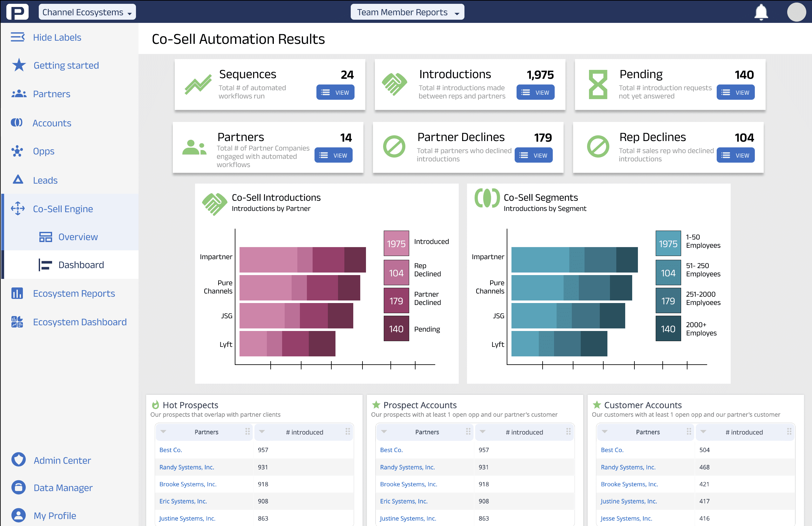Click the Co-Sell Engine icon in sidebar
Image resolution: width=812 pixels, height=526 pixels.
coord(18,208)
